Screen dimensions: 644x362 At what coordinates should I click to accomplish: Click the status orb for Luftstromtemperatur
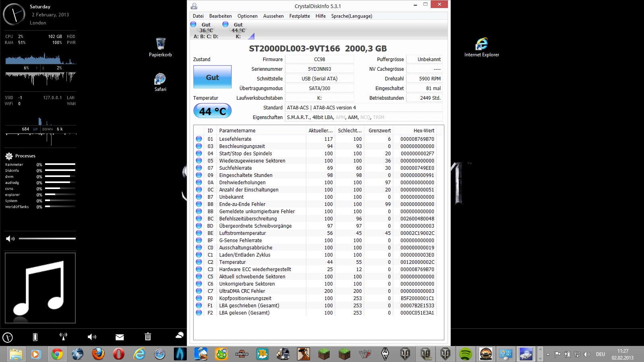click(x=199, y=233)
